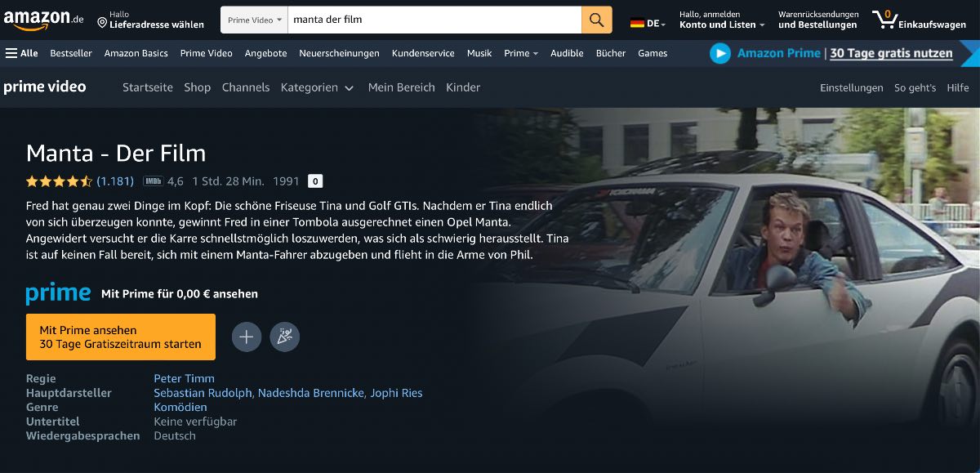
Task: Click the IMDb rating badge
Action: pyautogui.click(x=153, y=181)
